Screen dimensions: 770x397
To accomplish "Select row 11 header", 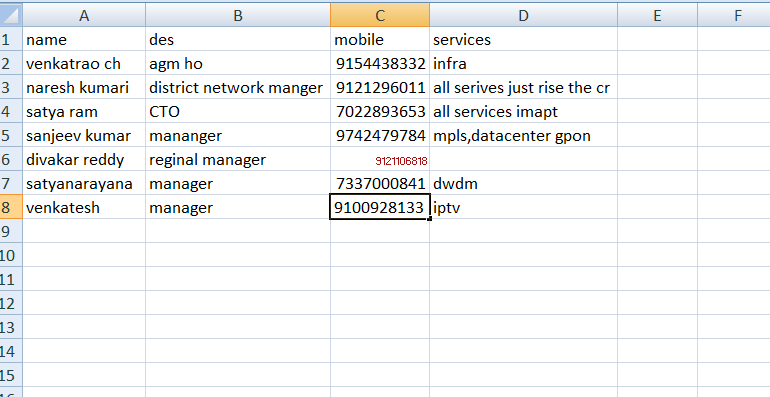I will (x=11, y=280).
